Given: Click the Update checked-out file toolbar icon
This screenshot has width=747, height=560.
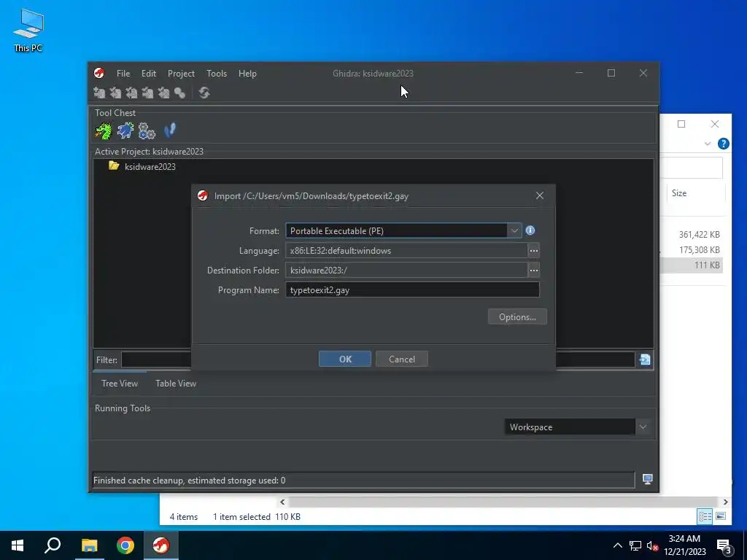Looking at the screenshot, I should [x=131, y=93].
